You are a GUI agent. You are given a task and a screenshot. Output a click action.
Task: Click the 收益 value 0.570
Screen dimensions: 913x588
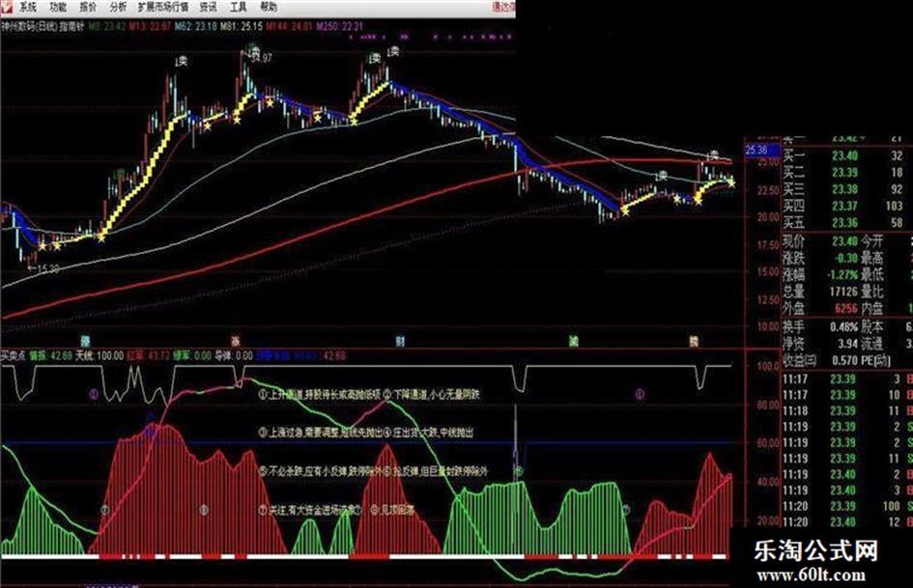pos(844,360)
